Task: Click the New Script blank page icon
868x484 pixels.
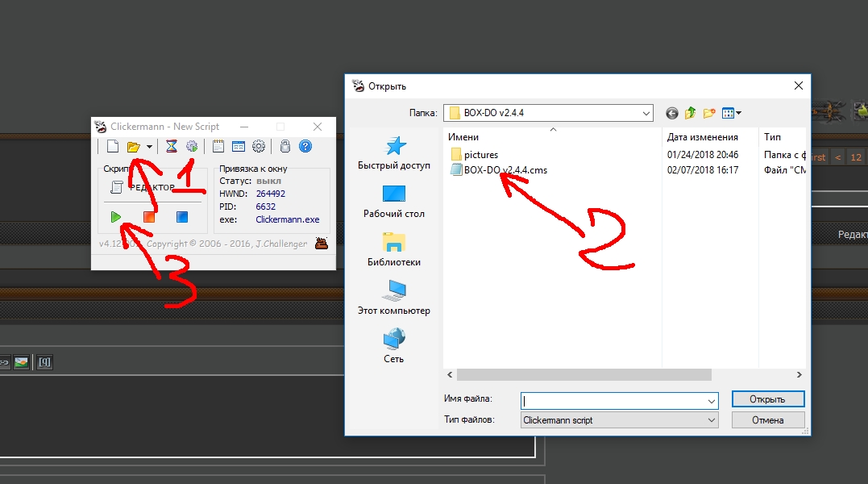Action: (x=113, y=147)
